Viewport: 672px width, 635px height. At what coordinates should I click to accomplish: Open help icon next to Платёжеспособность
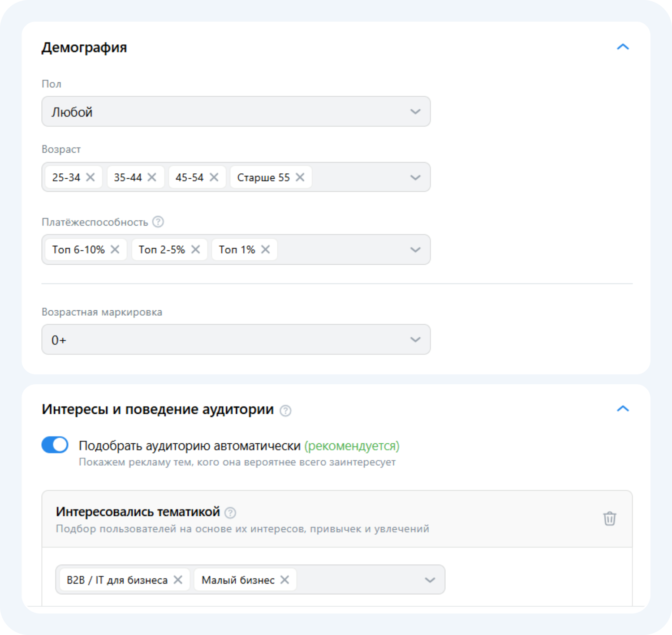tap(158, 222)
